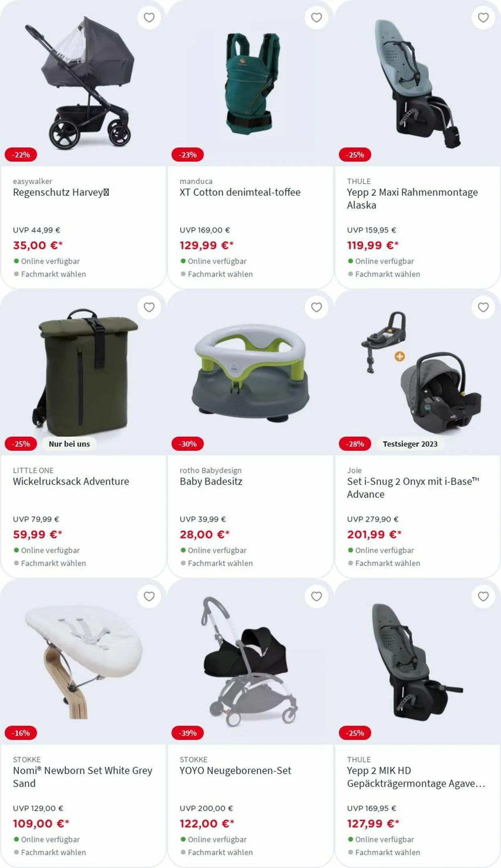Wishlist the Stokke Nomi Newborn Set
501x868 pixels.
coord(149,596)
